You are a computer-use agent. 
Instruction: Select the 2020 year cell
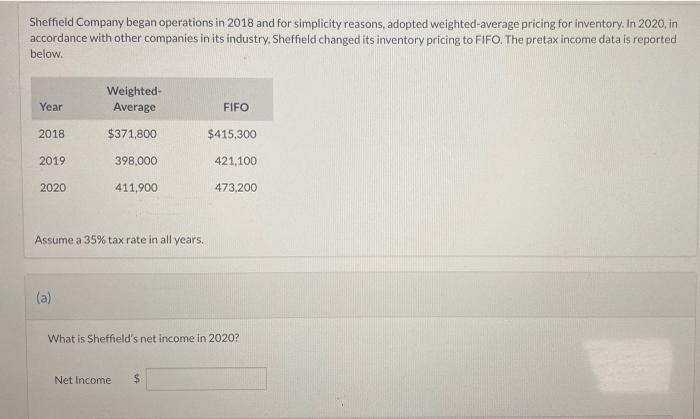point(53,187)
